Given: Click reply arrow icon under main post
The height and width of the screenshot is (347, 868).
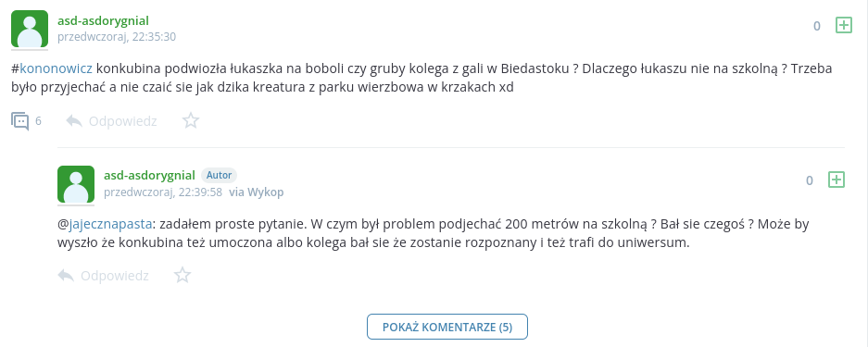Looking at the screenshot, I should pos(74,120).
